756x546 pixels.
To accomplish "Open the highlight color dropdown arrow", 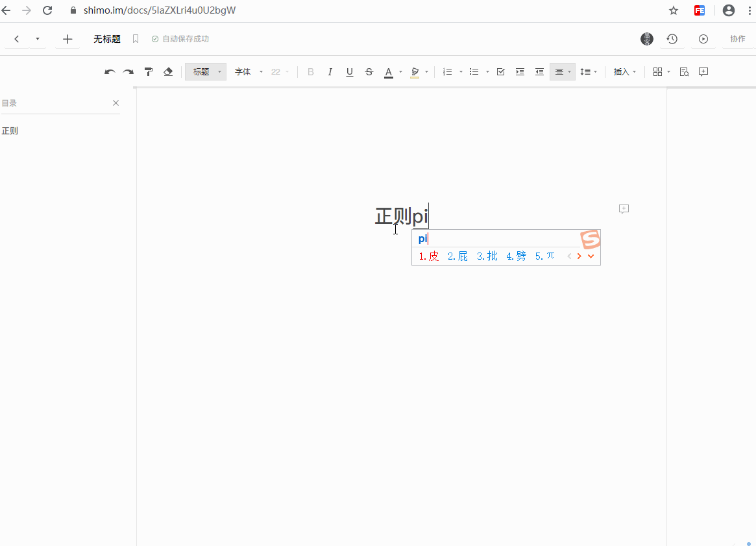I will (x=427, y=72).
